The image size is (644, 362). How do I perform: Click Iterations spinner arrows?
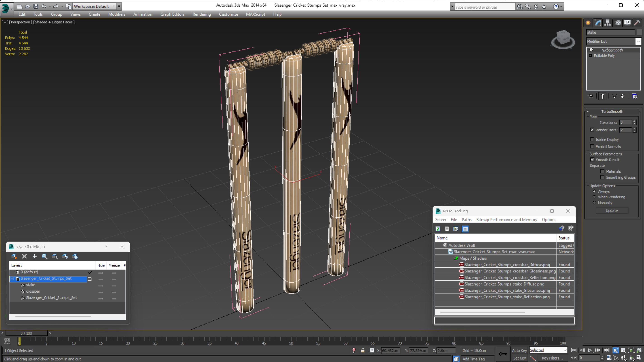pyautogui.click(x=634, y=122)
